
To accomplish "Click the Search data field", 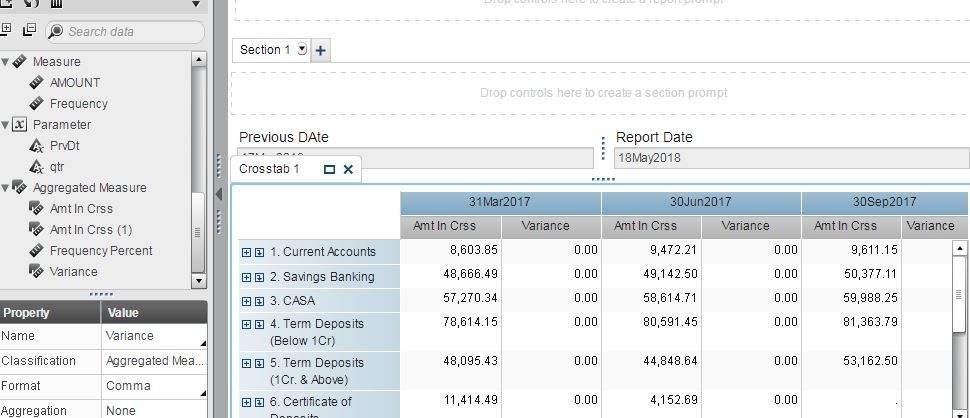I will (125, 32).
